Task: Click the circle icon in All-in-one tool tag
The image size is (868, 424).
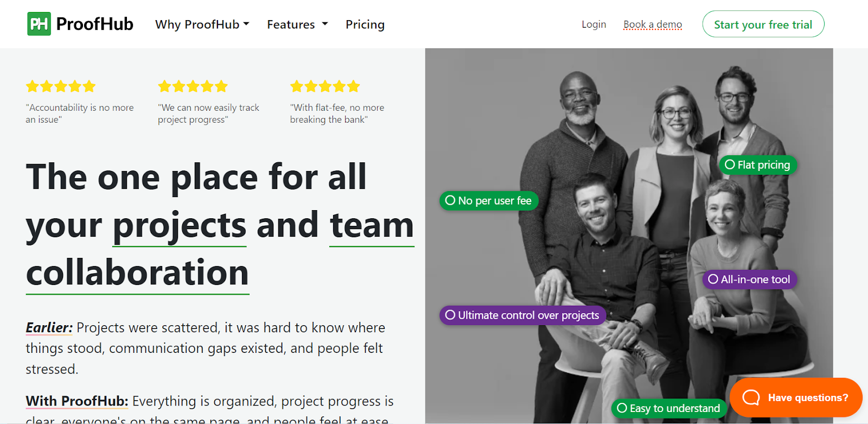Action: pos(713,279)
